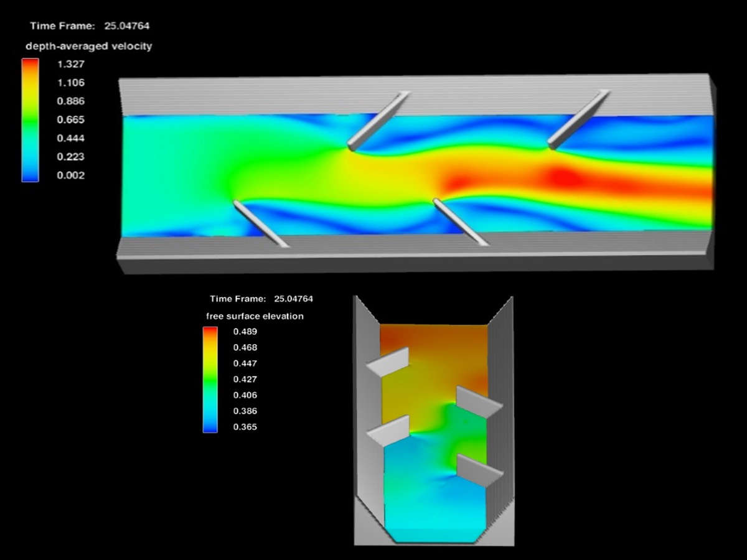Click elevation legend value 0.468

245,348
